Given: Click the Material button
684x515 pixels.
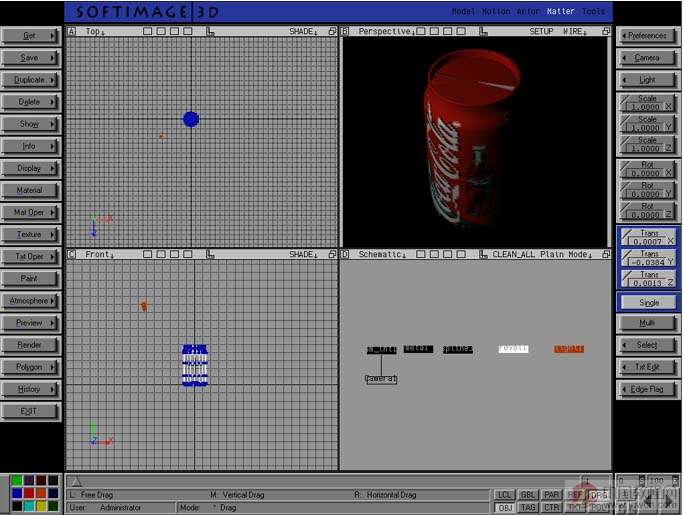Looking at the screenshot, I should (x=30, y=190).
